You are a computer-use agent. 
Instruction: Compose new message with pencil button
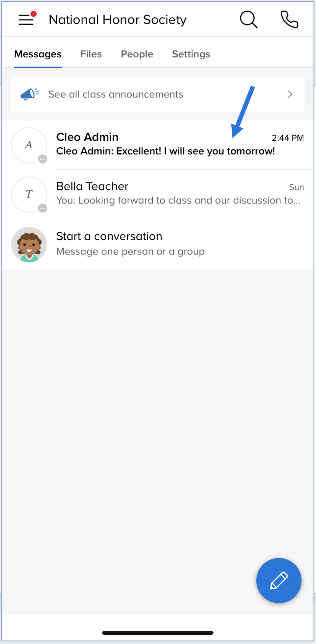click(279, 581)
